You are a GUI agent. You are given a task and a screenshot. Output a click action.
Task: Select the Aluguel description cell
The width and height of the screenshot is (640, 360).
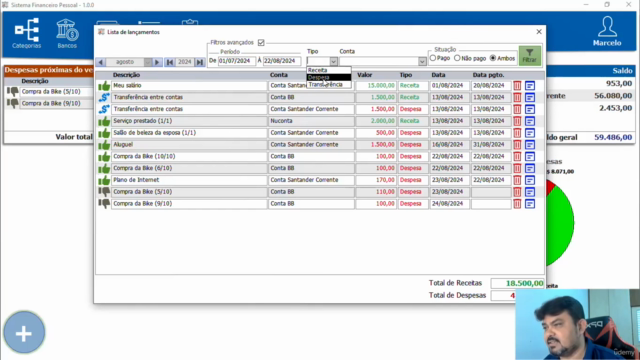189,144
